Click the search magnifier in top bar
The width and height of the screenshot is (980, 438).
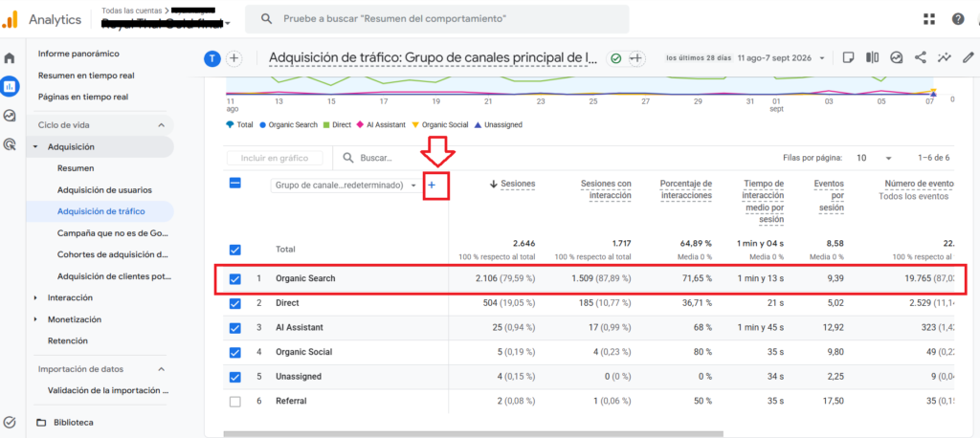[267, 19]
